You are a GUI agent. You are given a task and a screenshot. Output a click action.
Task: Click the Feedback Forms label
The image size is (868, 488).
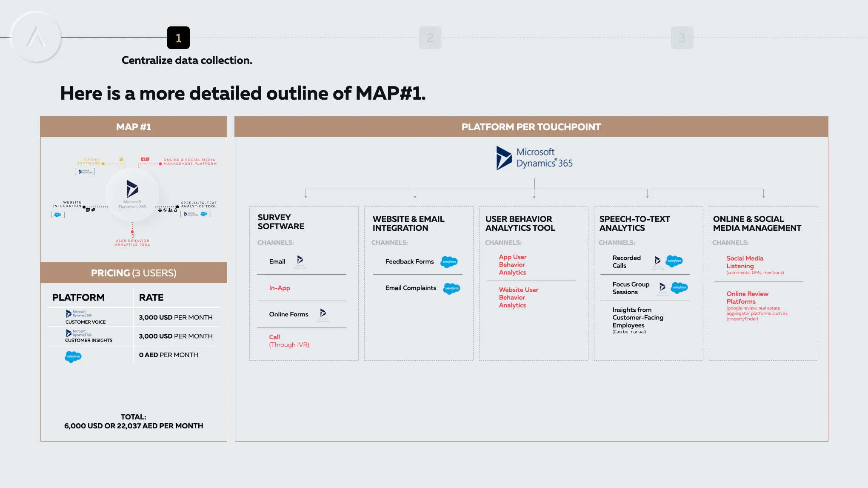tap(409, 261)
